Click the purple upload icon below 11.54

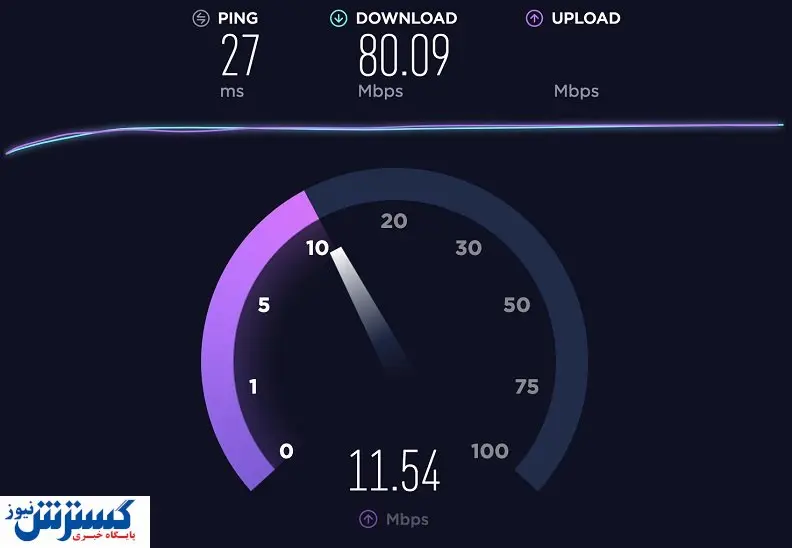coord(368,519)
